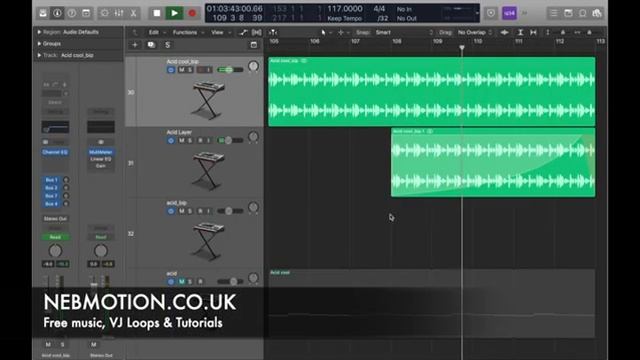Toggle the Toolbar button in control bar

coord(86,13)
